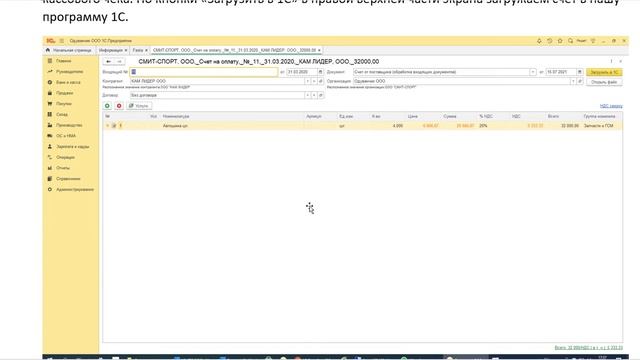
Task: Expand the Документ type dropdown
Action: point(533,72)
